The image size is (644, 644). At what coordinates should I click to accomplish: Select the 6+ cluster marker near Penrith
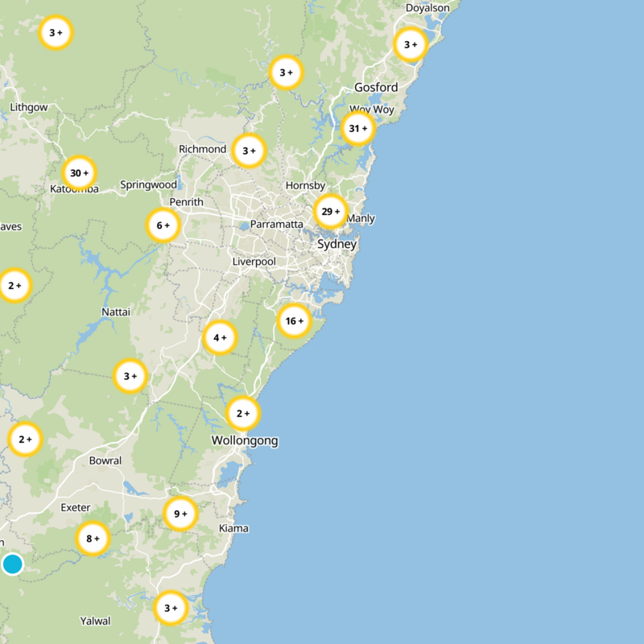coord(161,225)
